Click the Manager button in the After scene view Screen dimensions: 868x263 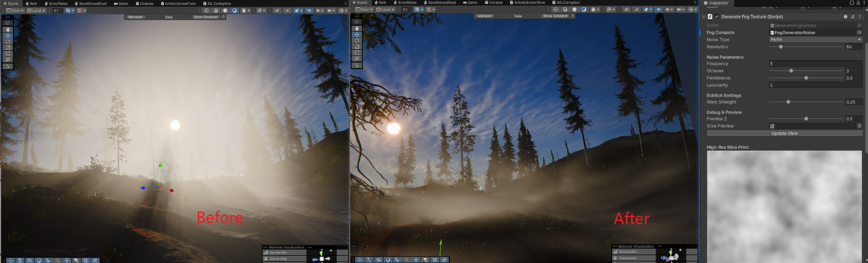485,16
